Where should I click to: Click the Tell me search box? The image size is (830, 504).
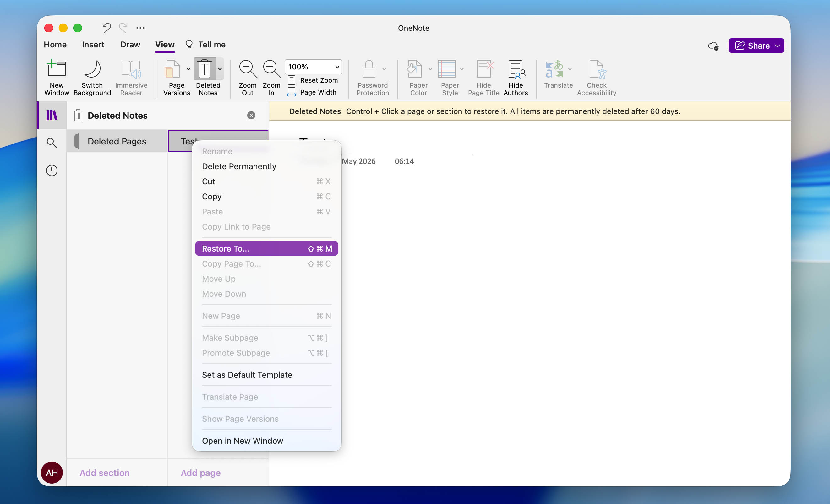(x=205, y=45)
